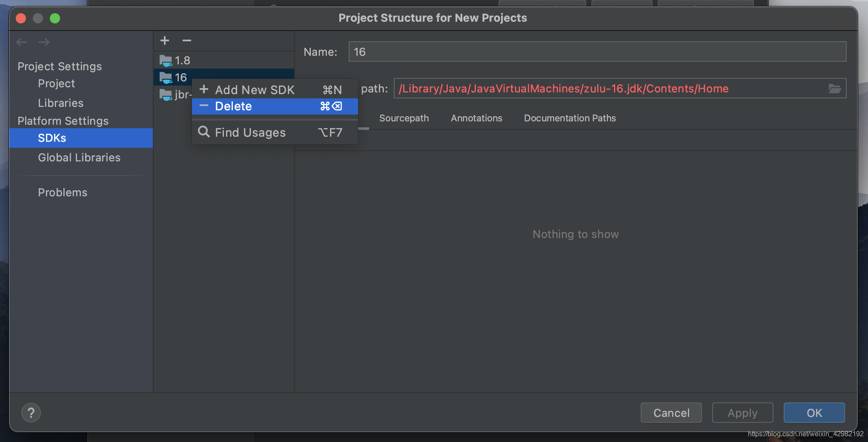868x442 pixels.
Task: Click the forward navigation arrow
Action: (x=44, y=42)
